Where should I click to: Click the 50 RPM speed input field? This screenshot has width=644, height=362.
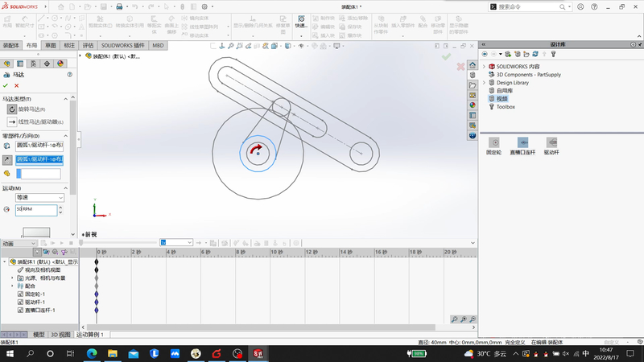tap(36, 210)
